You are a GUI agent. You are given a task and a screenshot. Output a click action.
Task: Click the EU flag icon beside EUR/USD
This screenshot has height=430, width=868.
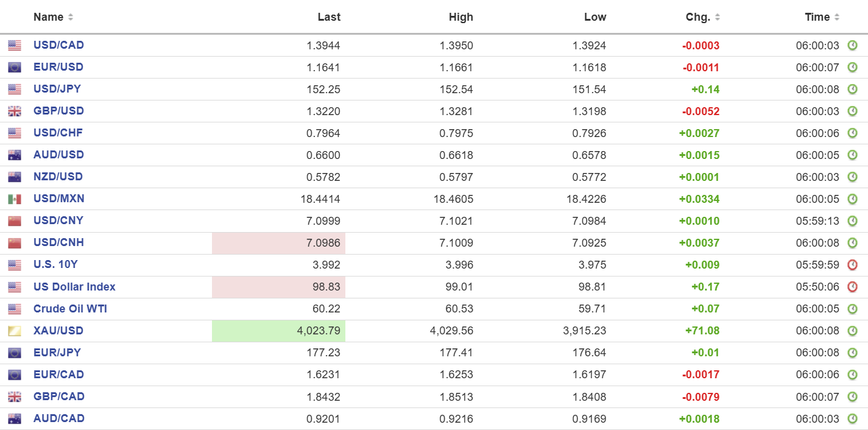point(15,67)
